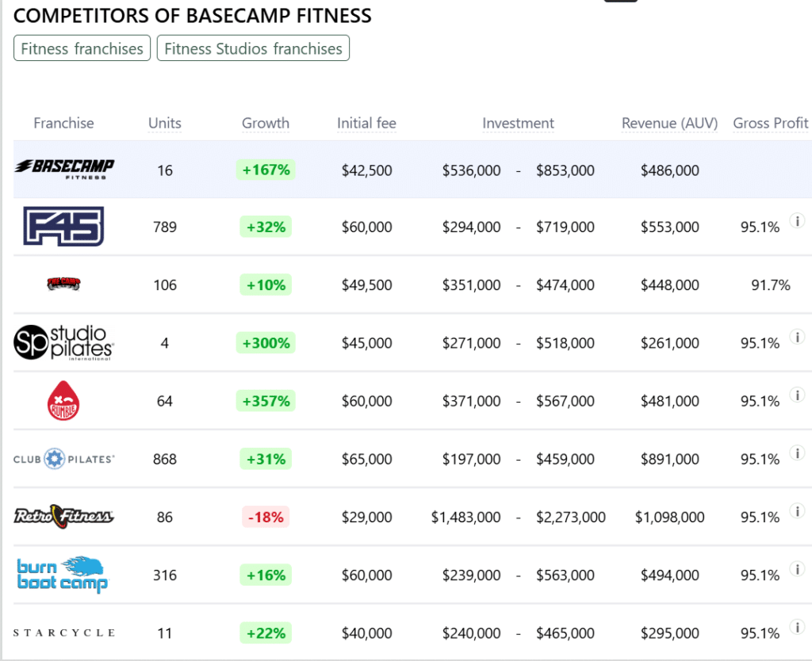Screen dimensions: 812x661
Task: Open the StarCycle logo
Action: tap(63, 632)
